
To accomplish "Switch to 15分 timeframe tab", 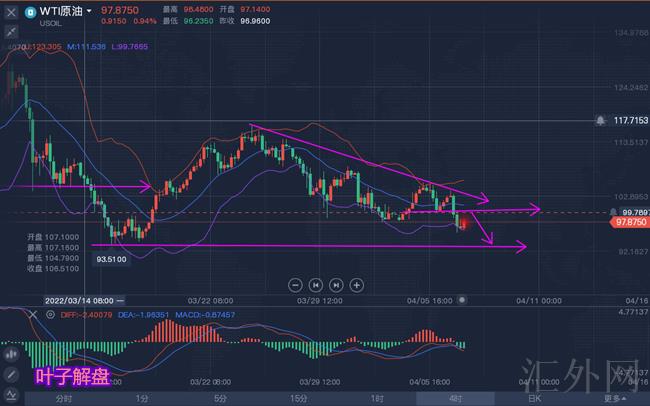I will point(298,399).
